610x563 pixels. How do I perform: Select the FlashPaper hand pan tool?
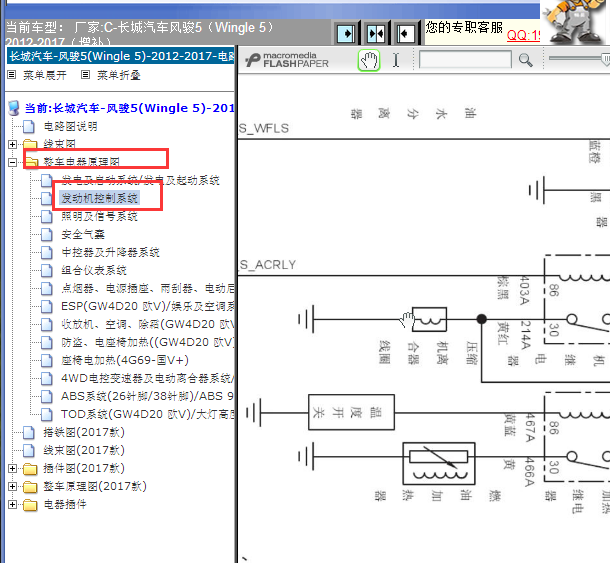click(x=369, y=60)
